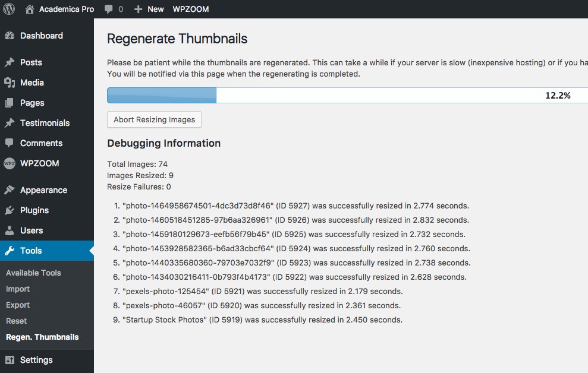Open the Academica Pro home icon
This screenshot has width=588, height=373.
click(30, 10)
